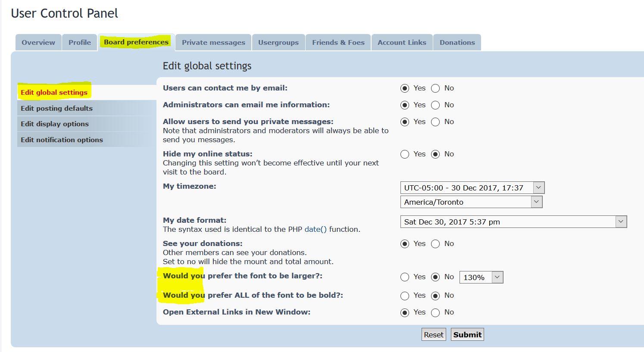Click the Submit button
The image size is (644, 352).
pos(467,335)
